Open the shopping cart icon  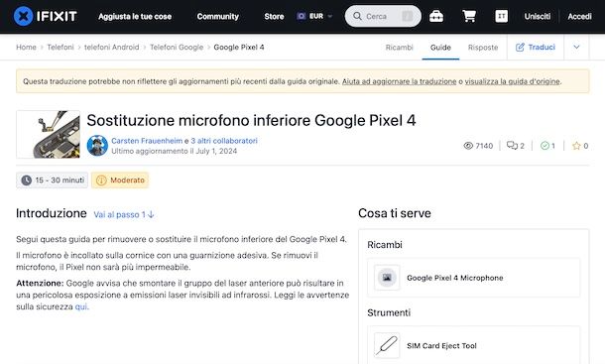(469, 16)
